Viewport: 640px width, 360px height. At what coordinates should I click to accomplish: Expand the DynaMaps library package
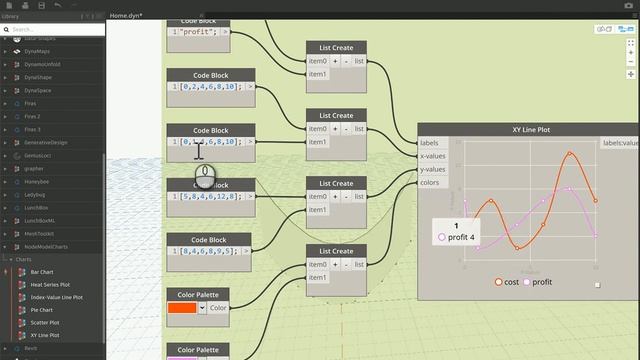click(x=5, y=51)
